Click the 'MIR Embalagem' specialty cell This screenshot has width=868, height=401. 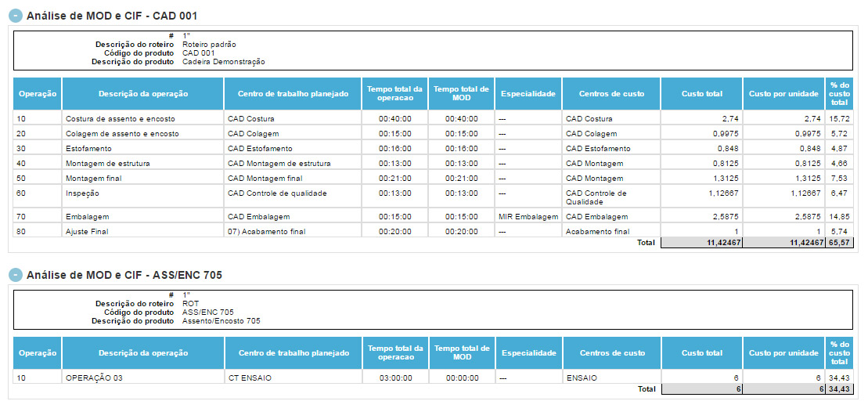(x=528, y=216)
